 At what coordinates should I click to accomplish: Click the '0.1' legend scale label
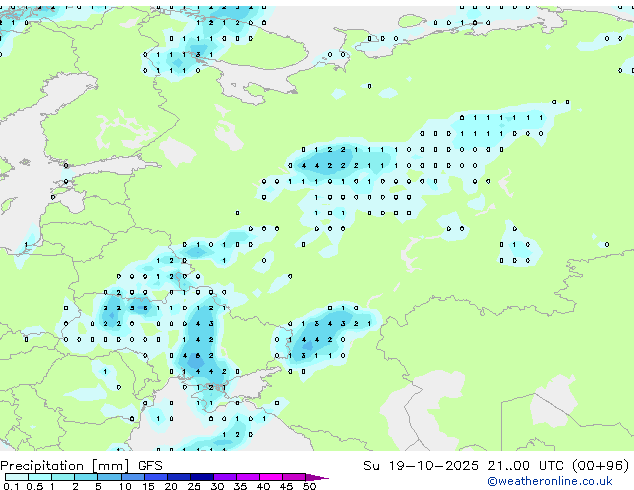point(11,486)
